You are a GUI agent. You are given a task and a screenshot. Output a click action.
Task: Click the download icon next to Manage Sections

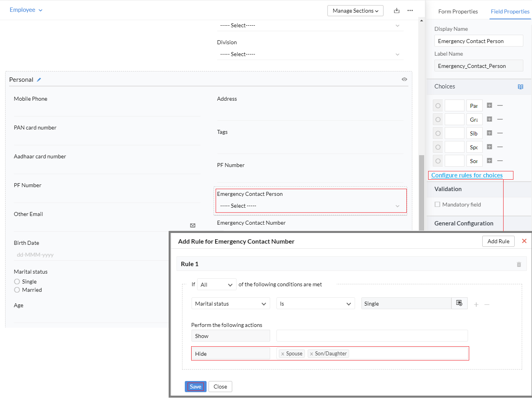tap(397, 11)
